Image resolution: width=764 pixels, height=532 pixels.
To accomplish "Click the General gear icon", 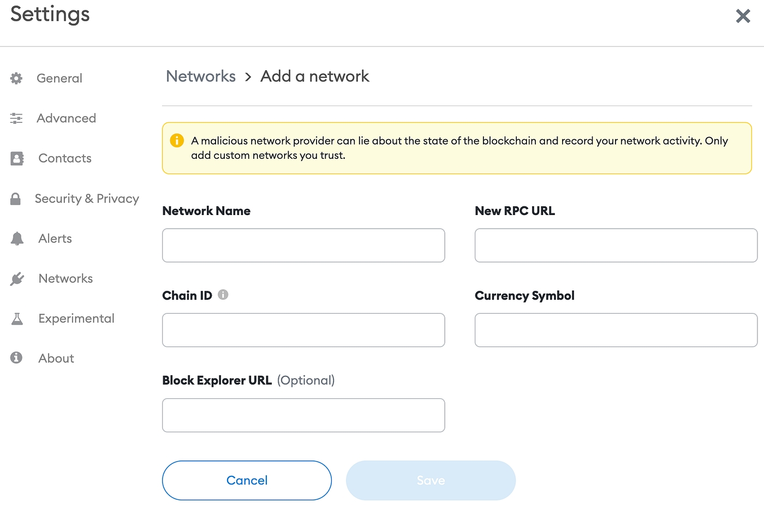I will click(x=16, y=79).
